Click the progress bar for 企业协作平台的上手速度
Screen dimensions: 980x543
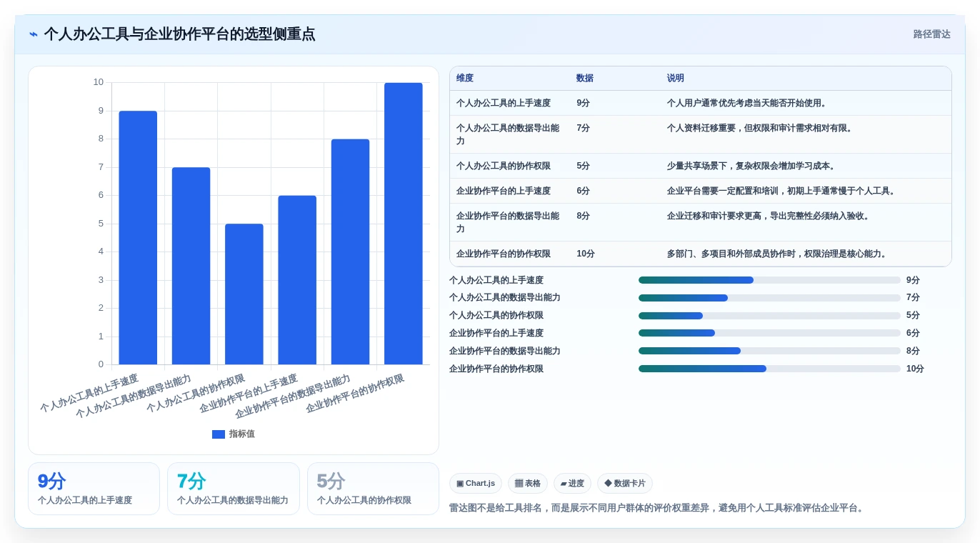[769, 333]
